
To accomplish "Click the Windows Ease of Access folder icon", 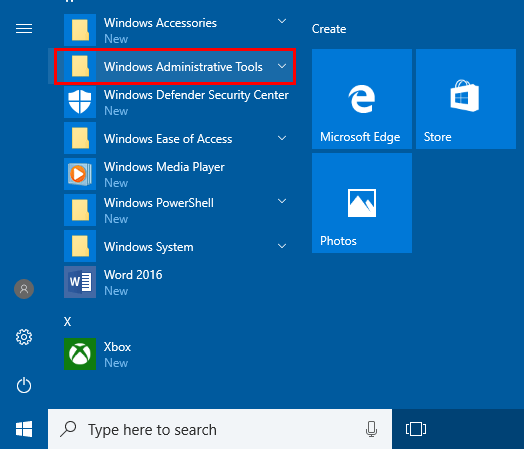I will pyautogui.click(x=80, y=138).
